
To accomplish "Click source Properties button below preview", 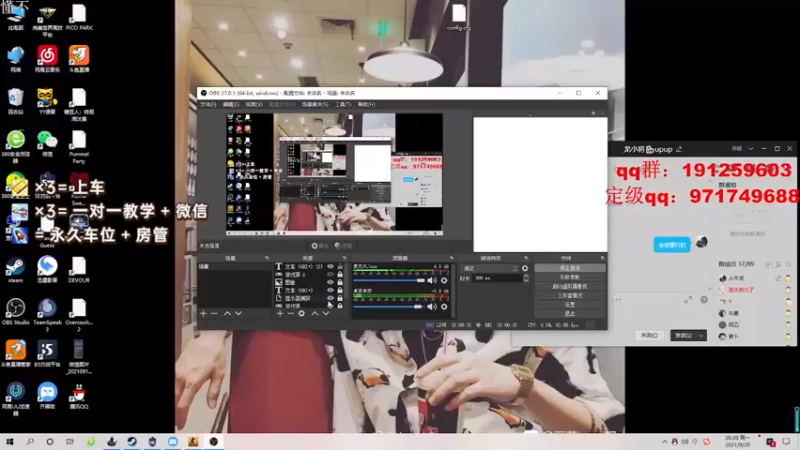I will (319, 246).
